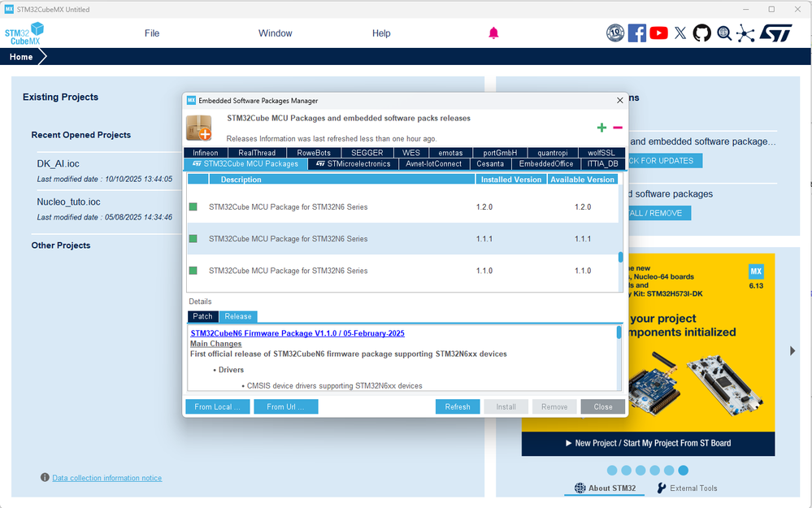Screen dimensions: 812x508
Task: Switch to the Release details tab
Action: coord(238,316)
